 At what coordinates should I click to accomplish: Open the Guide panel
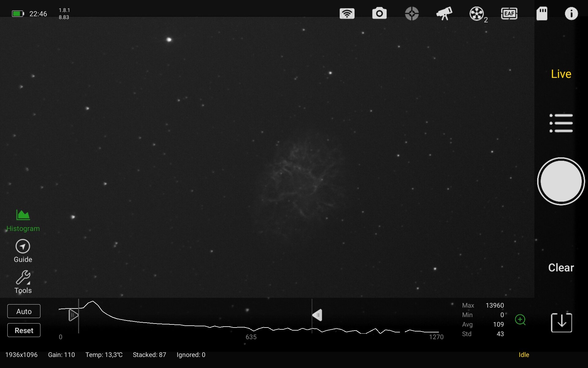23,251
